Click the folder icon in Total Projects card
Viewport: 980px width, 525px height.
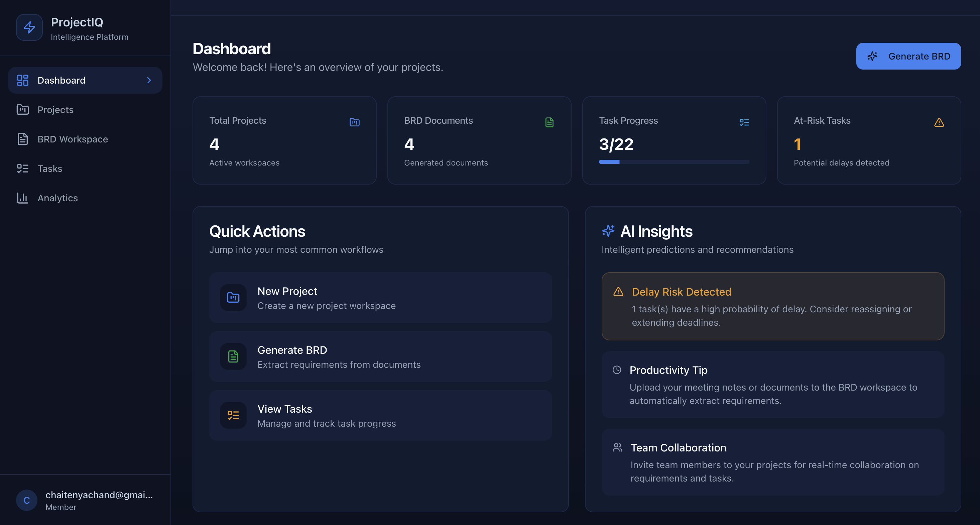(x=354, y=122)
